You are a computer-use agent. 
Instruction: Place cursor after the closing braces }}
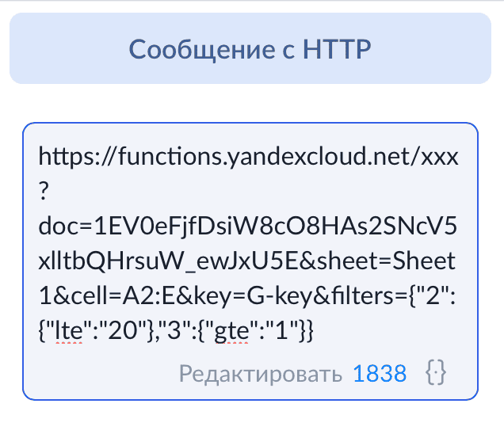[314, 331]
